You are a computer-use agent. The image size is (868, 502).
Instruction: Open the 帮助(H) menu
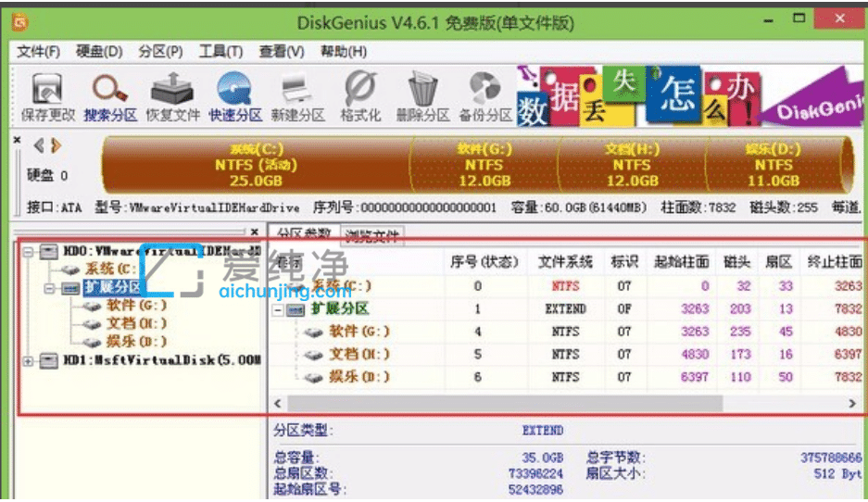pos(343,52)
